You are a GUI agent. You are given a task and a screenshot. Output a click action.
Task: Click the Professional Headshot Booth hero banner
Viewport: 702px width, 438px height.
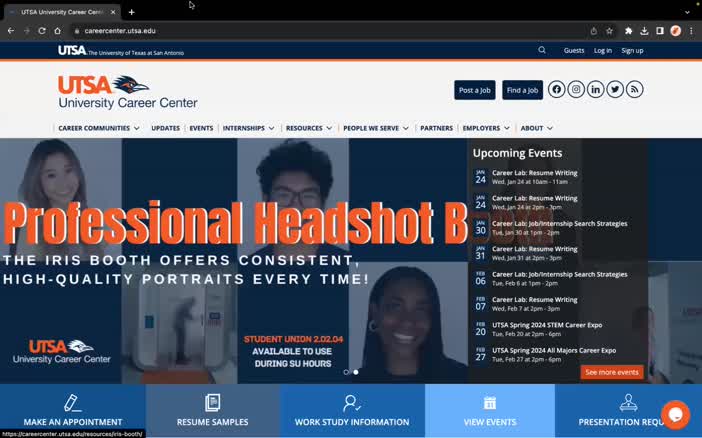tap(234, 261)
